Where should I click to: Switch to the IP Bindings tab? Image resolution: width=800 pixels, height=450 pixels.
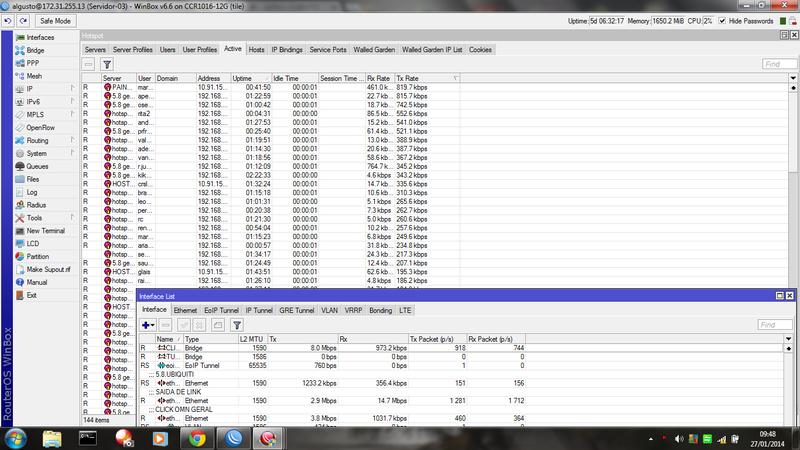[287, 49]
